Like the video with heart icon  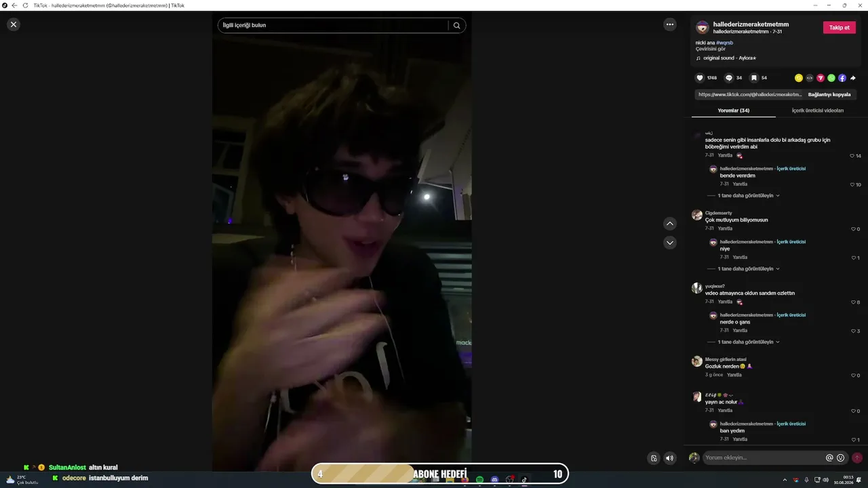pos(701,78)
